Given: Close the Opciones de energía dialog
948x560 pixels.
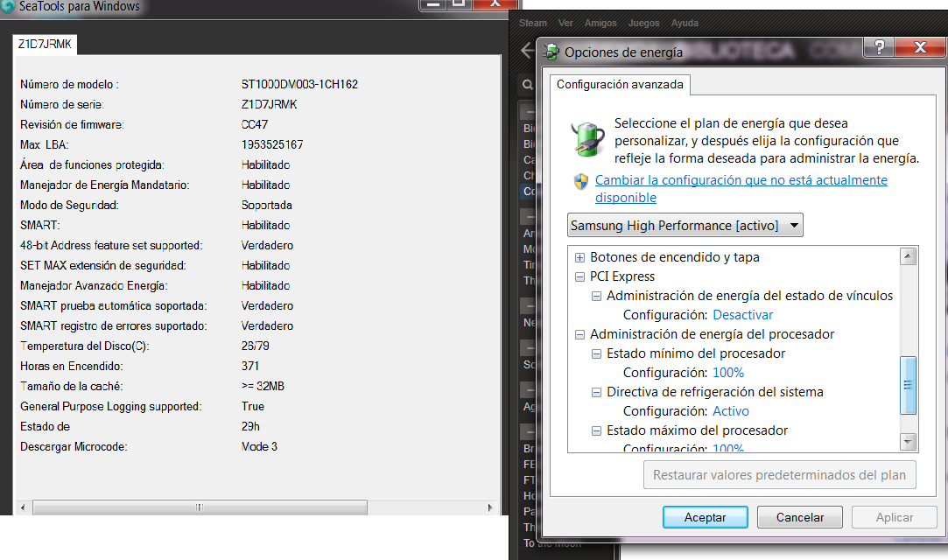Looking at the screenshot, I should point(920,47).
